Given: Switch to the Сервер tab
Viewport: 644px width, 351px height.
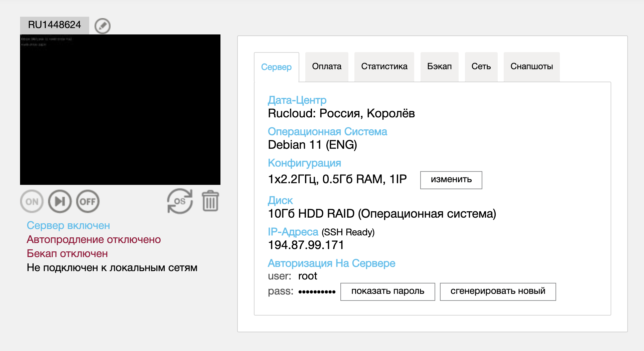Looking at the screenshot, I should pos(276,67).
